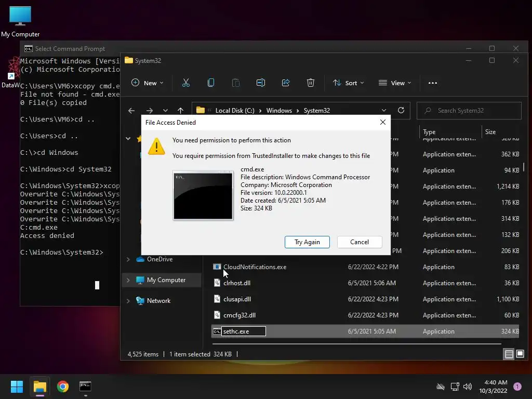The height and width of the screenshot is (399, 532).
Task: Click the Search System32 field
Action: point(469,111)
